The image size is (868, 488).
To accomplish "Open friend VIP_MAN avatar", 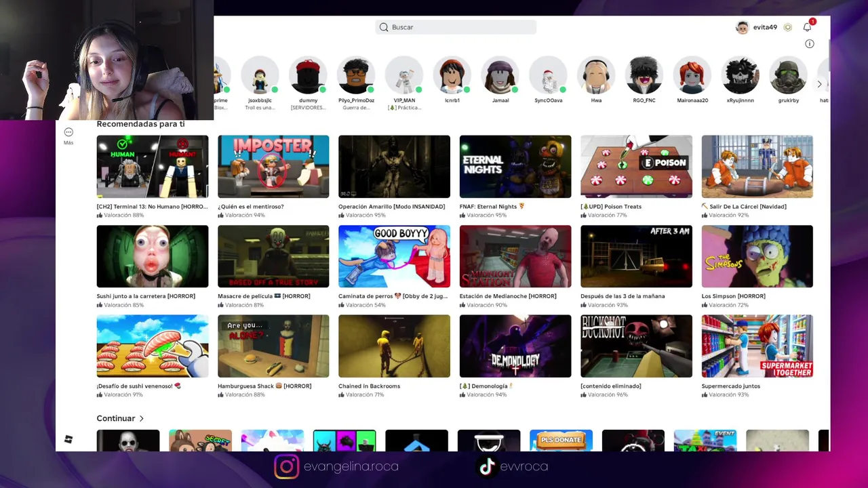I will [x=404, y=75].
